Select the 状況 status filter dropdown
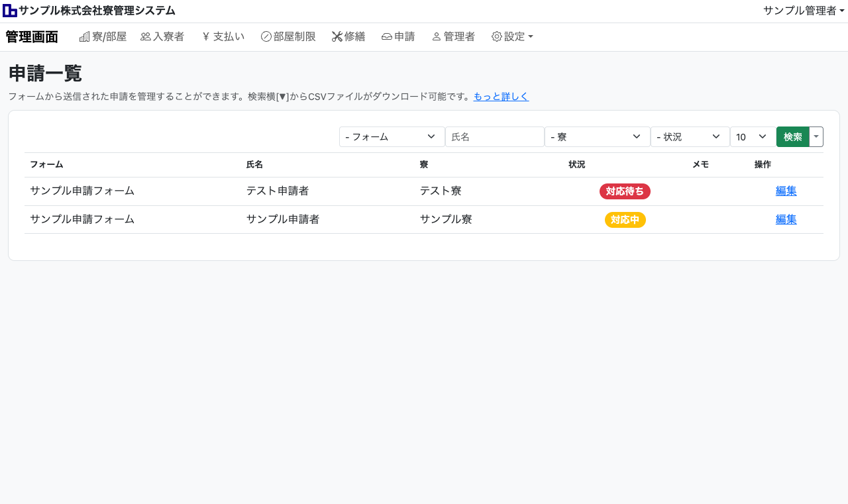Image resolution: width=848 pixels, height=504 pixels. click(x=690, y=137)
